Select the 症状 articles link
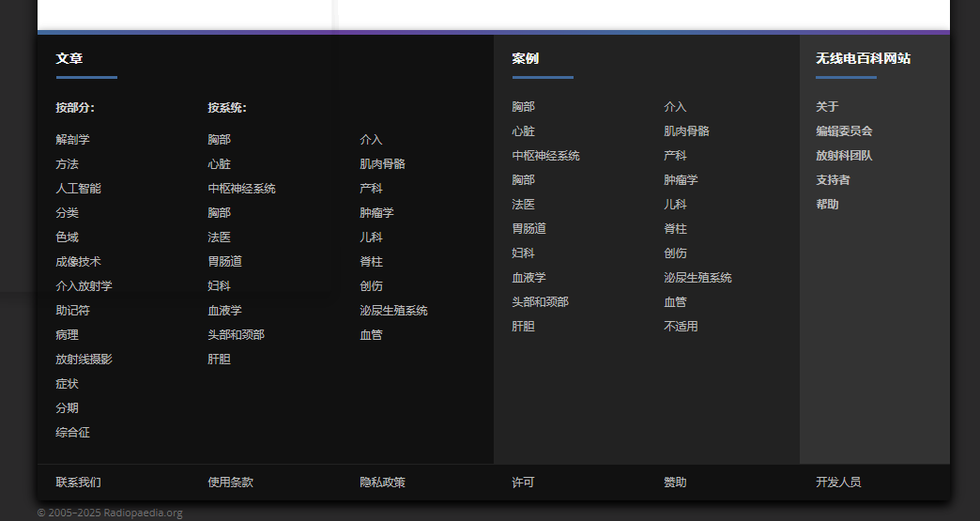 pyautogui.click(x=67, y=383)
